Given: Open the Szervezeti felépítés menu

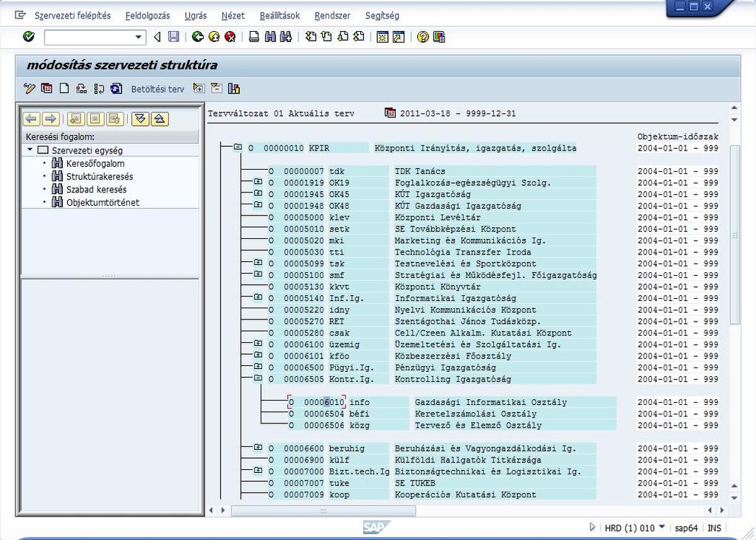Looking at the screenshot, I should pos(72,15).
